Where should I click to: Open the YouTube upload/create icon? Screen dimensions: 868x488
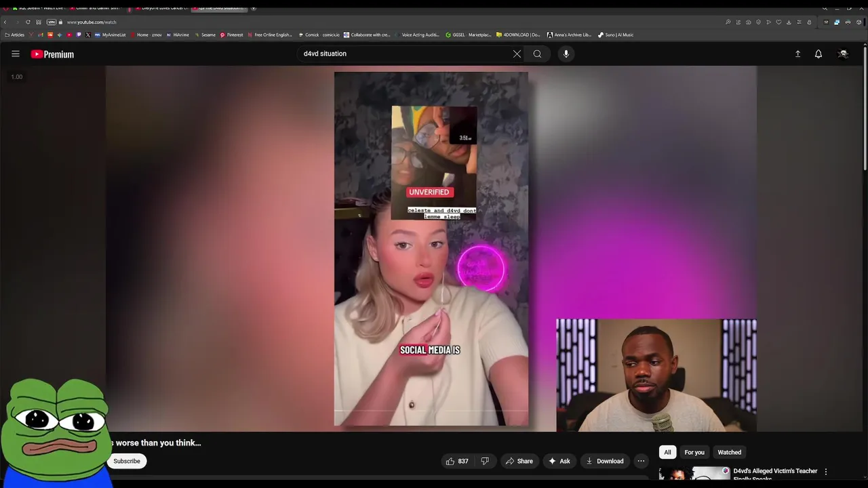[797, 54]
